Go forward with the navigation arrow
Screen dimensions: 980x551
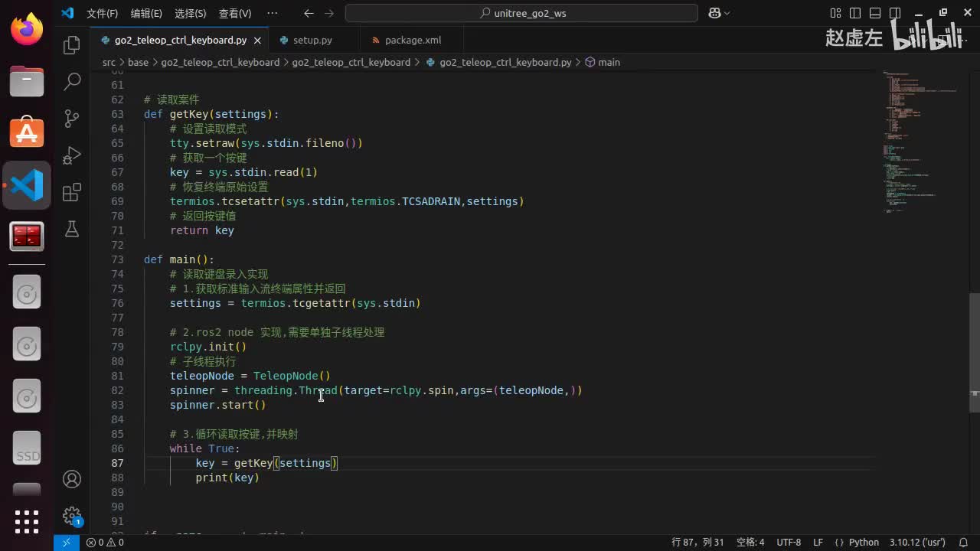(329, 13)
